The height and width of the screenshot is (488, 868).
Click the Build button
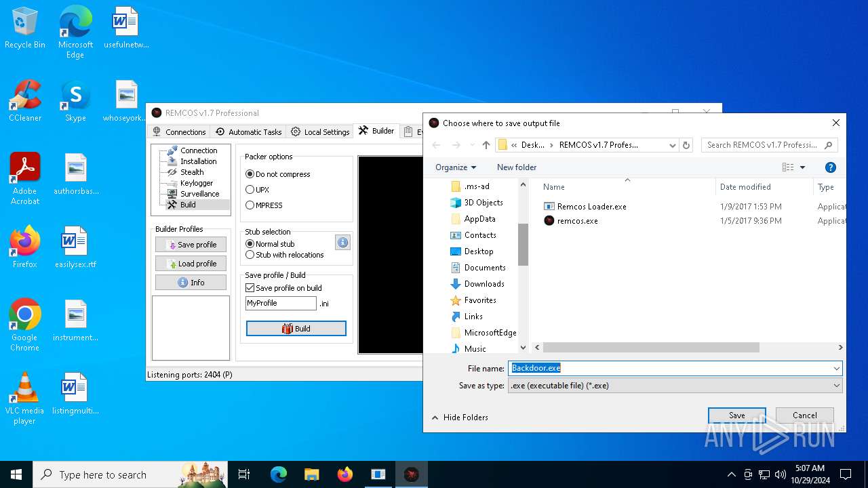[296, 329]
